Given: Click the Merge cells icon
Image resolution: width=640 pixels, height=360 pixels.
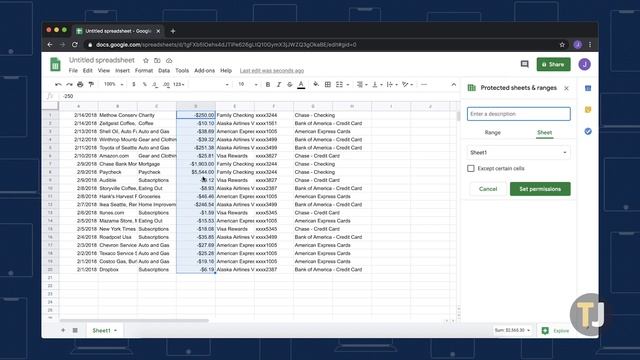Looking at the screenshot, I should 339,84.
